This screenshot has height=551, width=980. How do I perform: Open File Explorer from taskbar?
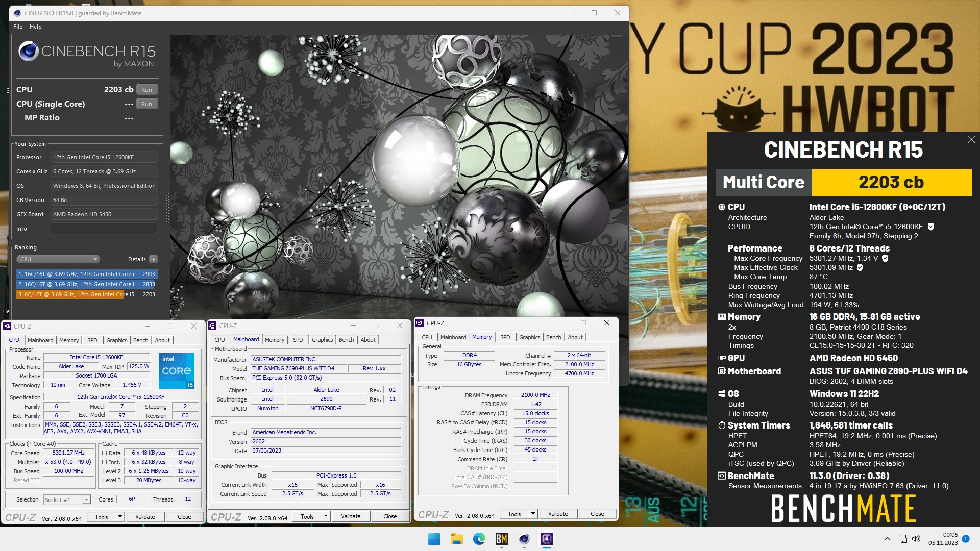click(456, 539)
